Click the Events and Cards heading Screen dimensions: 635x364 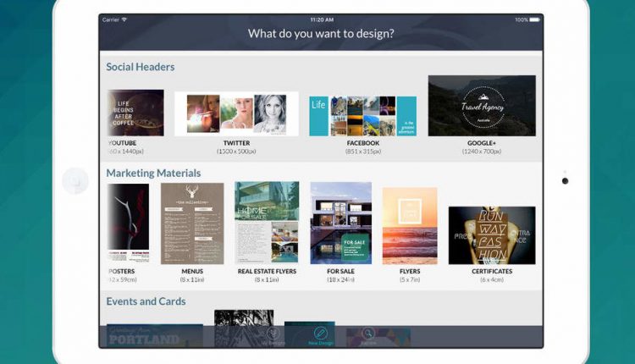click(x=146, y=301)
